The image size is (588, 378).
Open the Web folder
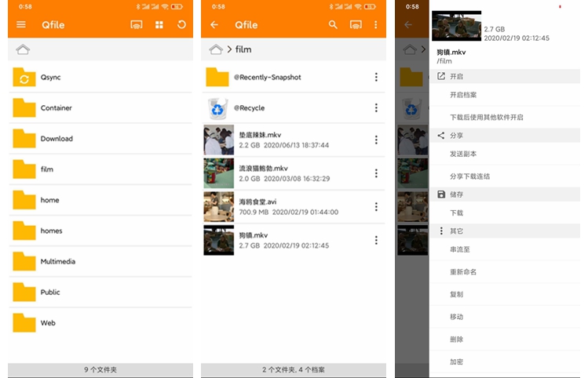point(100,323)
